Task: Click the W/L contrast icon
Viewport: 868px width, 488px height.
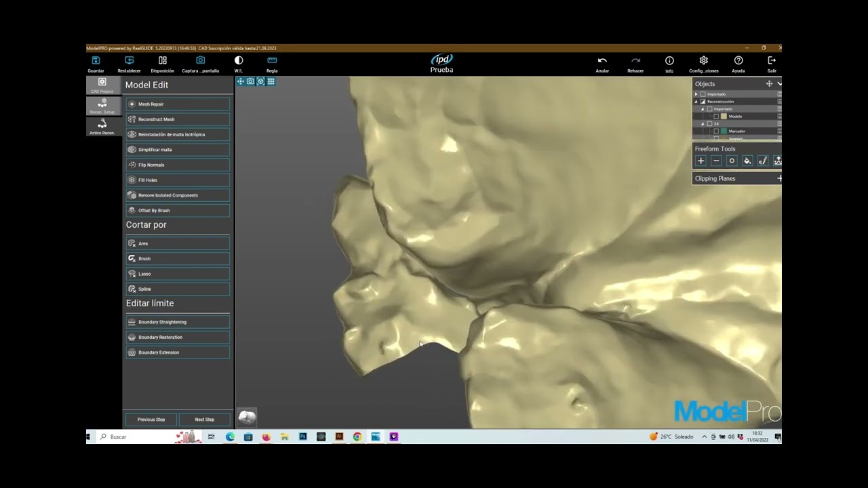Action: 239,60
